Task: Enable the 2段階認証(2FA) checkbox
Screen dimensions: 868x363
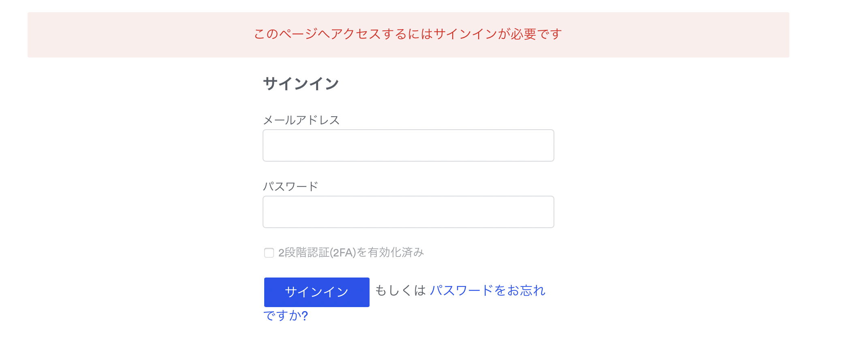Action: pyautogui.click(x=269, y=253)
